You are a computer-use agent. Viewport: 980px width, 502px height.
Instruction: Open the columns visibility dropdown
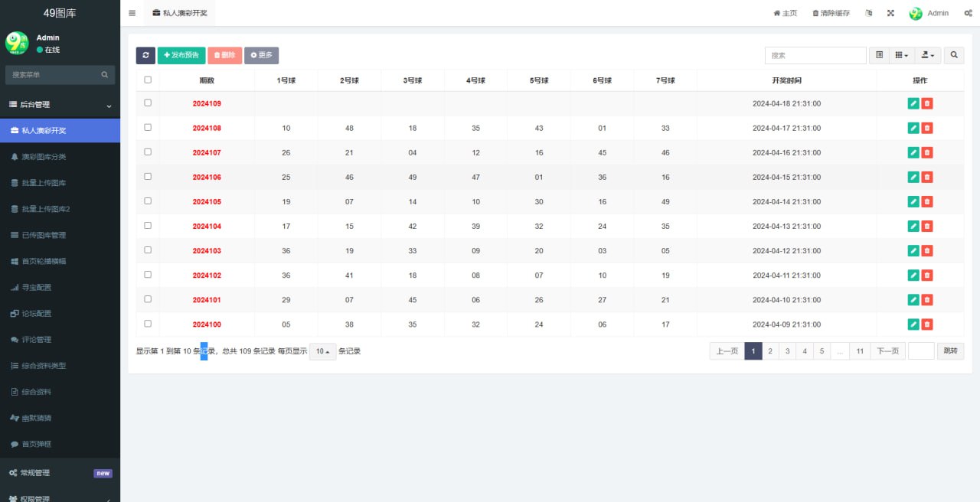tap(902, 55)
